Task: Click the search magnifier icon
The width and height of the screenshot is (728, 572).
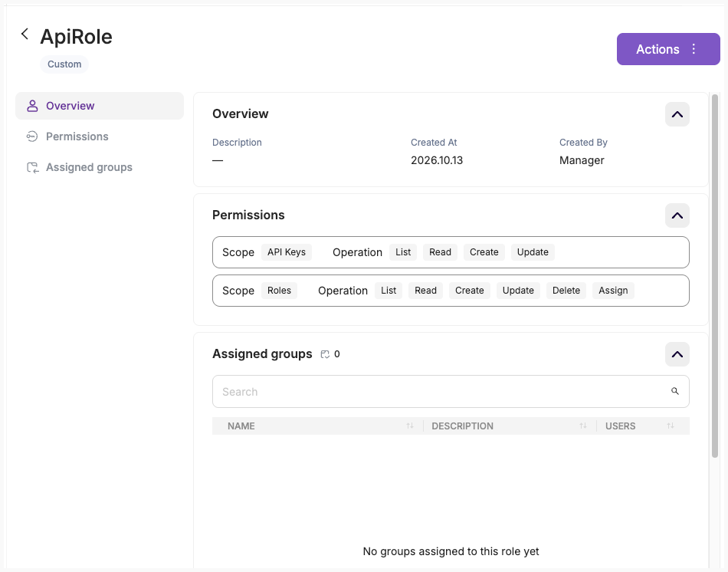Action: point(675,391)
